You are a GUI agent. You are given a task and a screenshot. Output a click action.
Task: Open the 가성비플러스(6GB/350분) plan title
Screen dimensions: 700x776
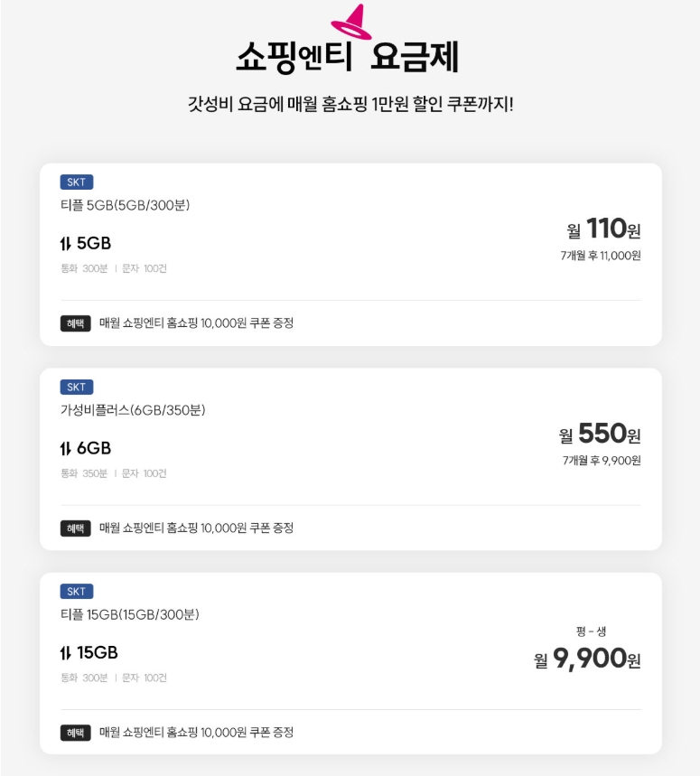[x=133, y=410]
